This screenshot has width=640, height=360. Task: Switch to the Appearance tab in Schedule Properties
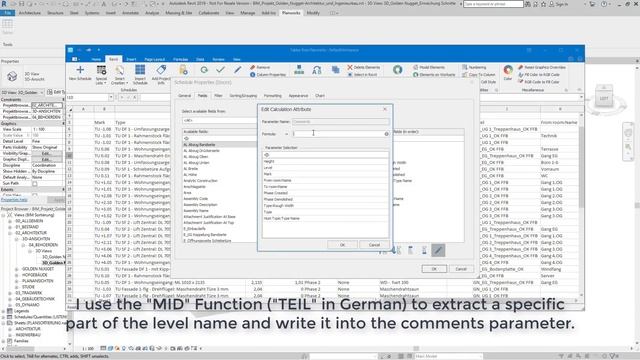click(x=298, y=96)
